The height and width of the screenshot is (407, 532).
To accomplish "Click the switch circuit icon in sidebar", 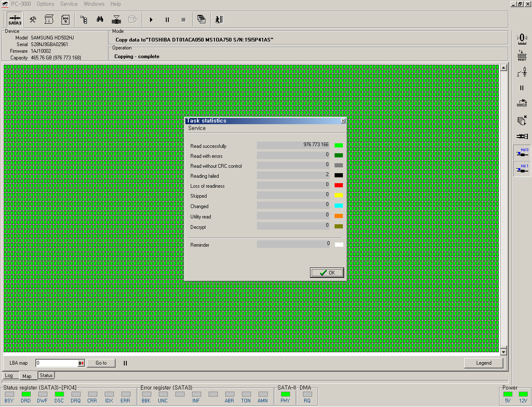I will point(522,72).
